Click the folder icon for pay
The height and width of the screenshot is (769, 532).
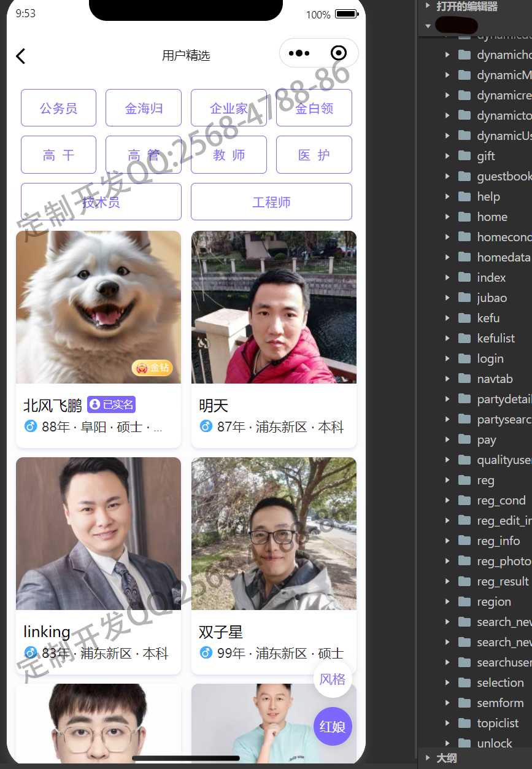[465, 439]
